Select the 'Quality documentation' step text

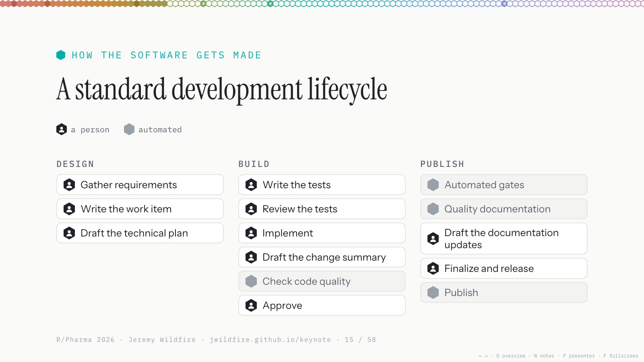tap(497, 209)
